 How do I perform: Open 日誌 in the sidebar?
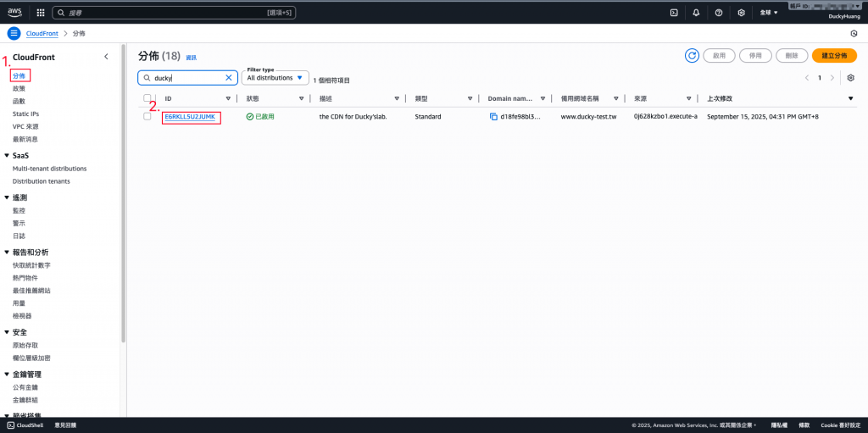point(19,236)
